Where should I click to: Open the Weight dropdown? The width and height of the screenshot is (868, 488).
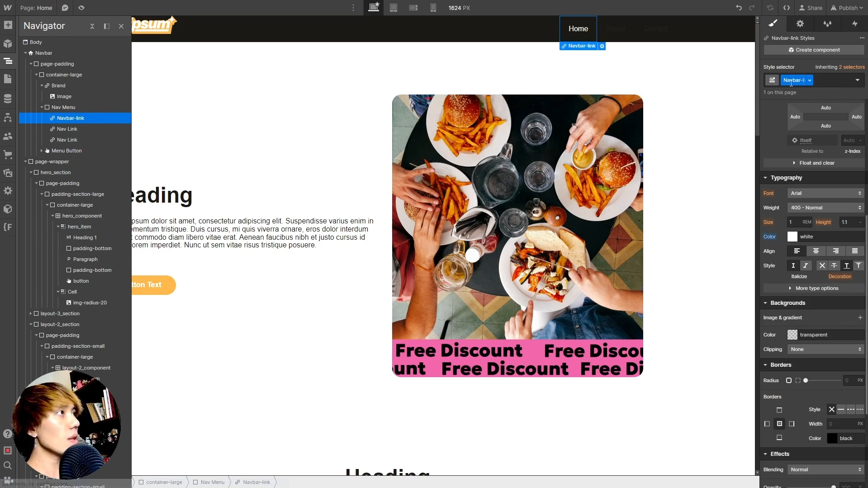[x=825, y=208]
